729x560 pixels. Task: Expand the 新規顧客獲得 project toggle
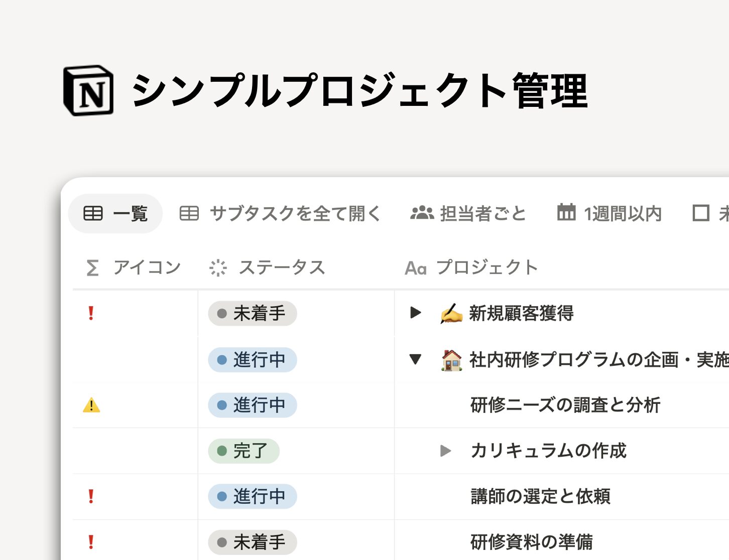416,313
